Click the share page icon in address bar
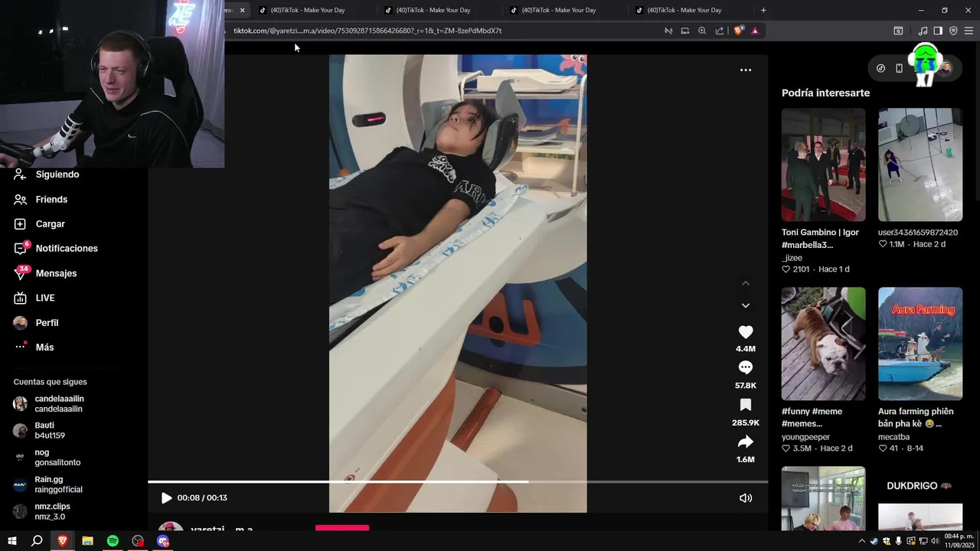 point(720,31)
